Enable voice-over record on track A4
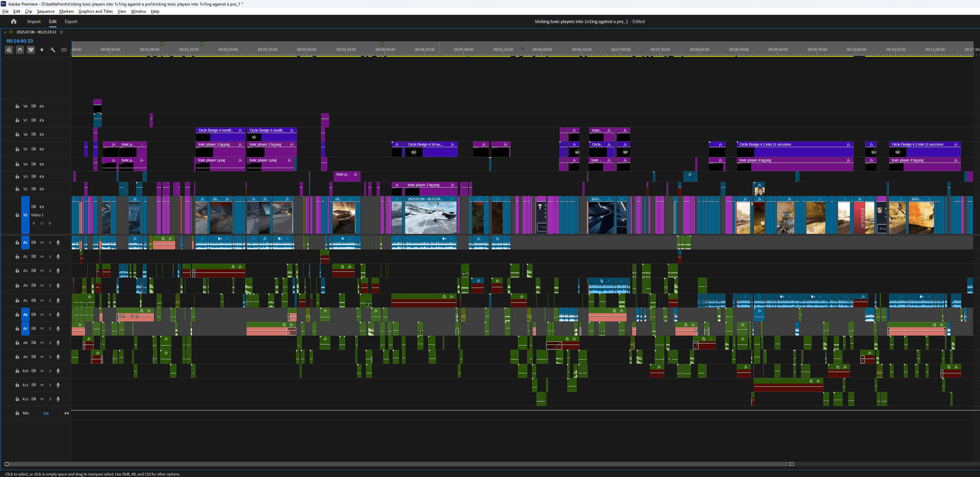 click(x=58, y=285)
